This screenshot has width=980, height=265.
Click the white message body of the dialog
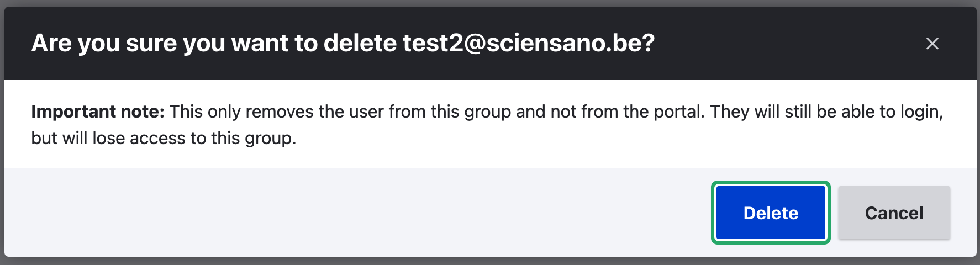(608, 144)
